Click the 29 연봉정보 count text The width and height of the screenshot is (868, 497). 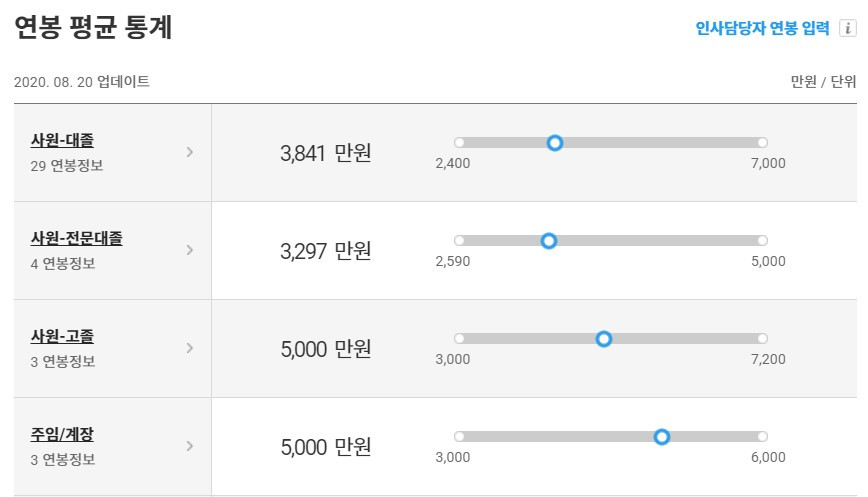[x=67, y=165]
